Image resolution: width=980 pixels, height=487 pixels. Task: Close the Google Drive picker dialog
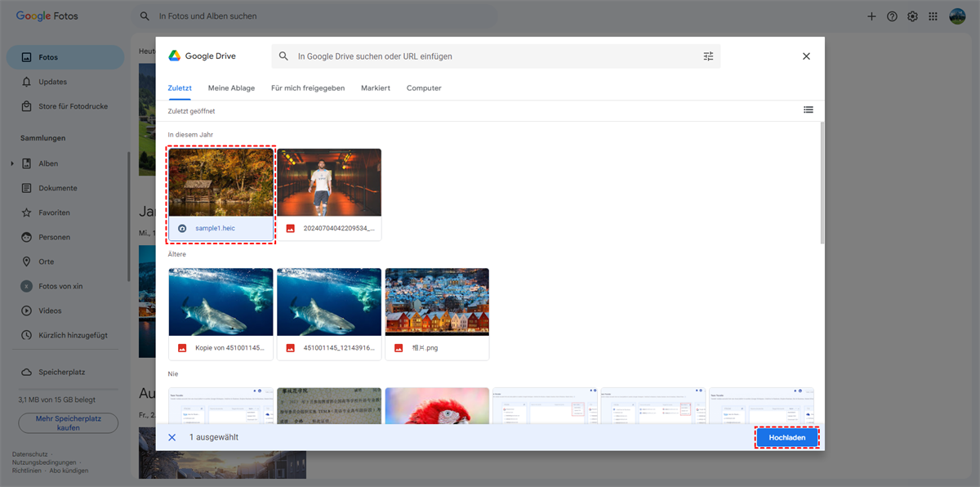pyautogui.click(x=806, y=56)
